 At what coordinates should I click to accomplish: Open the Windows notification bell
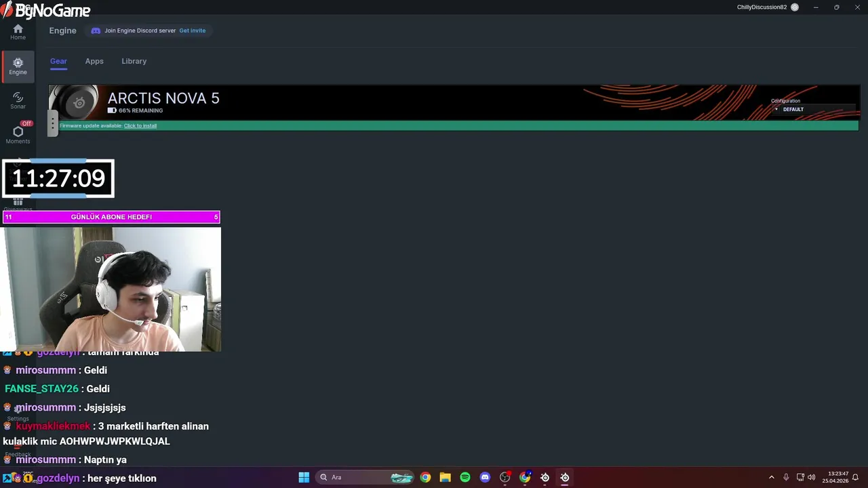click(856, 477)
